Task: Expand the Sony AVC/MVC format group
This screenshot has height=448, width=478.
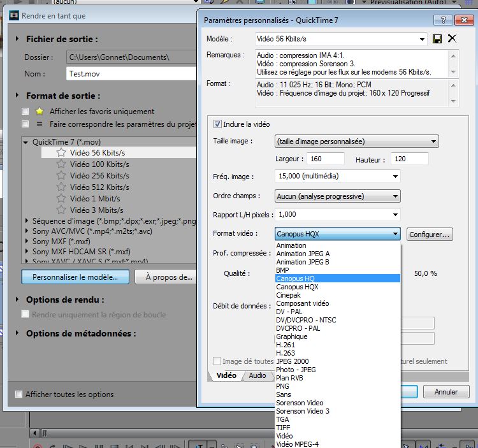Action: point(27,231)
